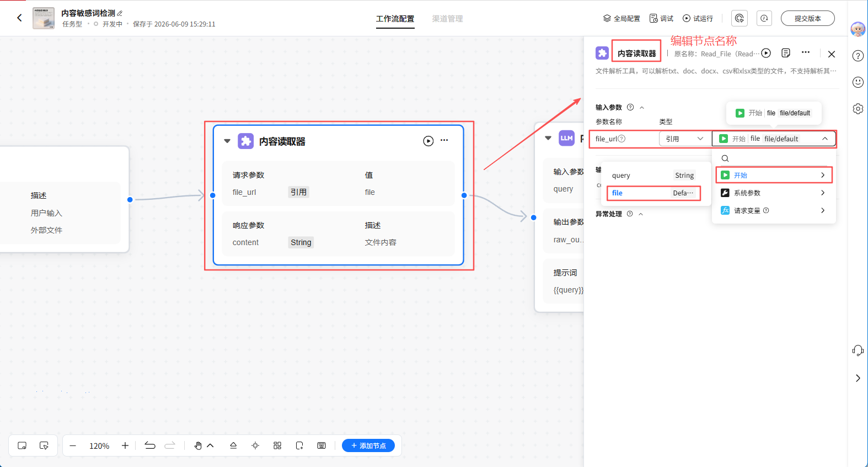Viewport: 868px width, 467px height.
Task: Switch to the 渠道管理 tab
Action: (x=447, y=19)
